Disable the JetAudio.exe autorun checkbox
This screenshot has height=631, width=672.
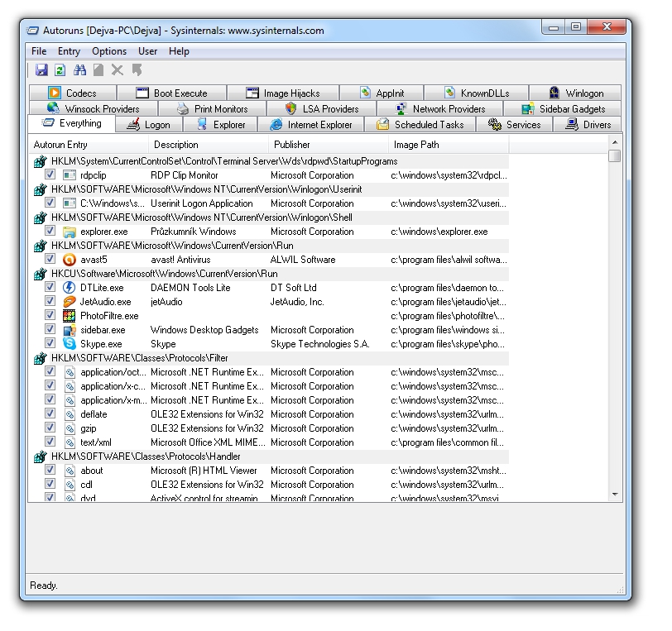pos(50,302)
